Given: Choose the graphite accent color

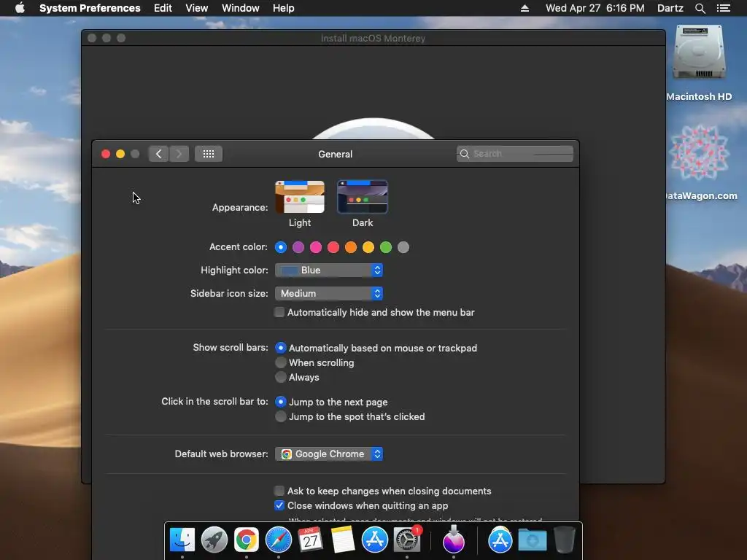Looking at the screenshot, I should click(x=403, y=247).
